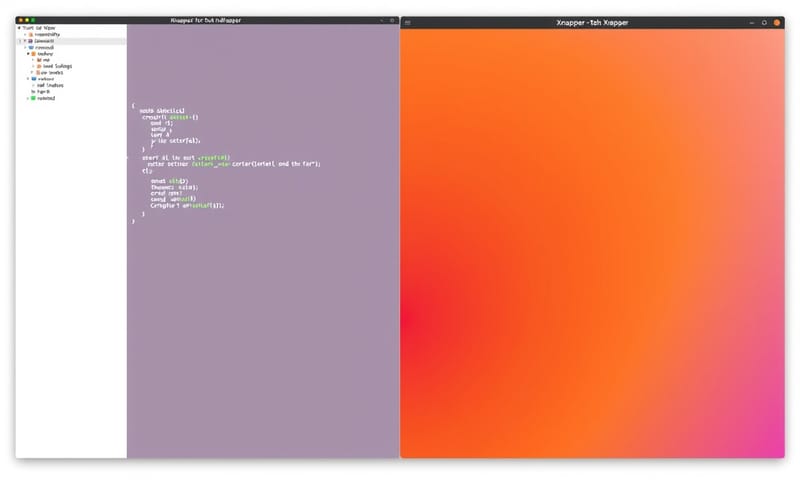Click the 'Xnapper' title of the right window
The image size is (800, 480).
pyautogui.click(x=592, y=21)
